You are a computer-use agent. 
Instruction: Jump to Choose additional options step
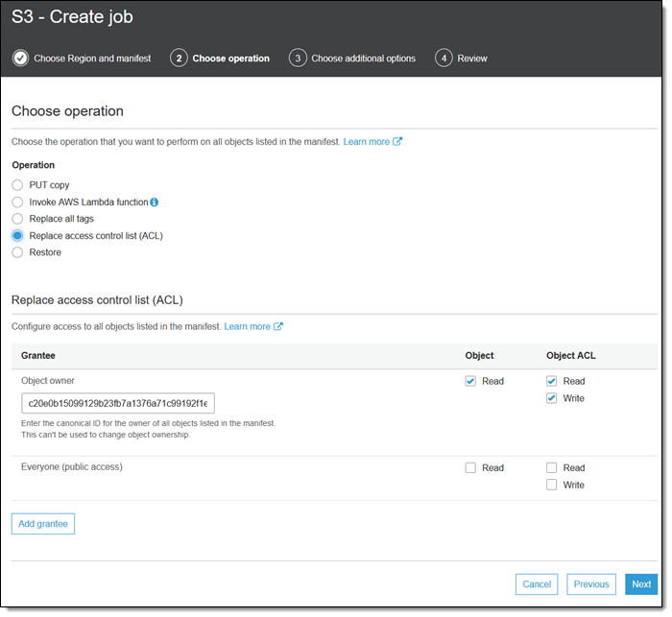(363, 59)
